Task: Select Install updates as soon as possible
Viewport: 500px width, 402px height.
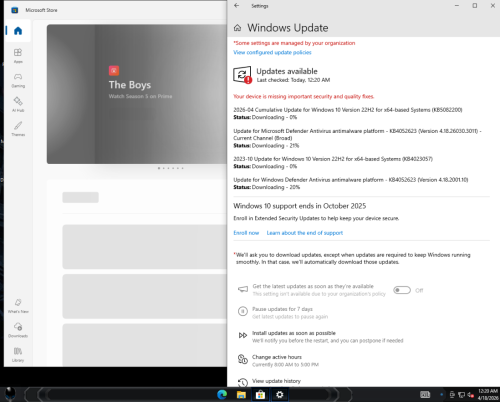Action: (x=321, y=336)
